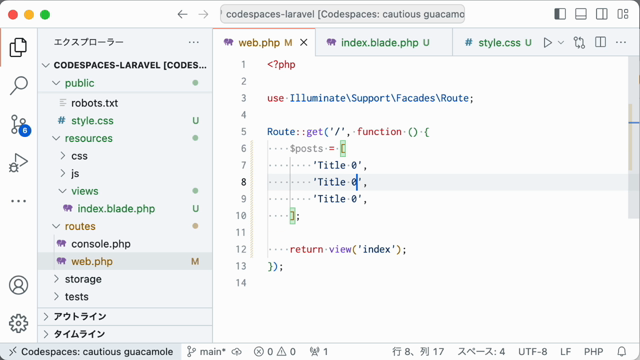The height and width of the screenshot is (360, 640).
Task: Open the Search view in activity bar
Action: point(18,85)
